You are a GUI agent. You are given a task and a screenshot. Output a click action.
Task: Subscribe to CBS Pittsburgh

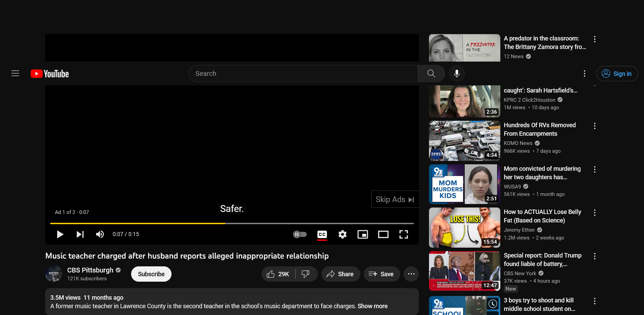[x=151, y=274]
